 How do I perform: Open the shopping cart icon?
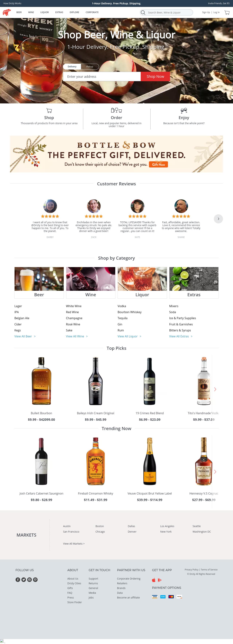227,13
